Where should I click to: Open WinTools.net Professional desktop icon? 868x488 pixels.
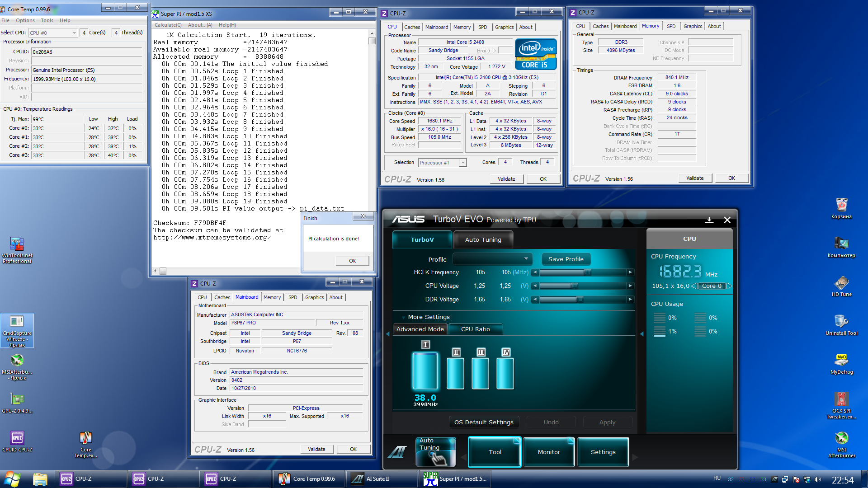tap(17, 250)
